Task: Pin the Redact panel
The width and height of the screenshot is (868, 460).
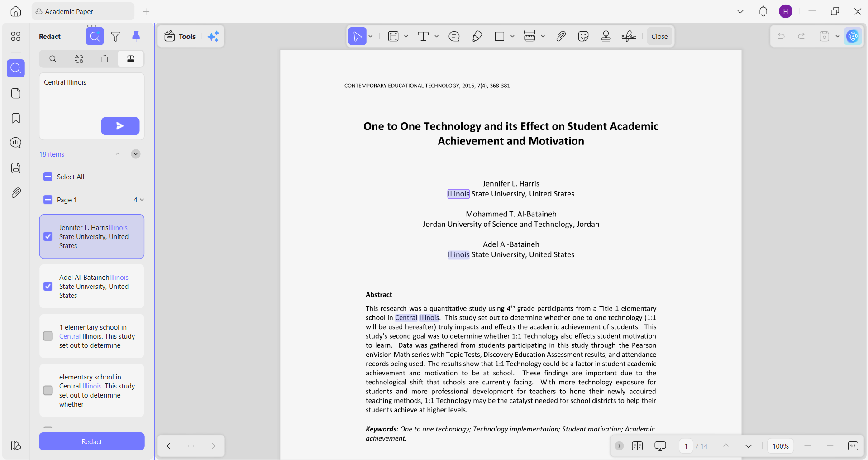Action: click(x=136, y=36)
